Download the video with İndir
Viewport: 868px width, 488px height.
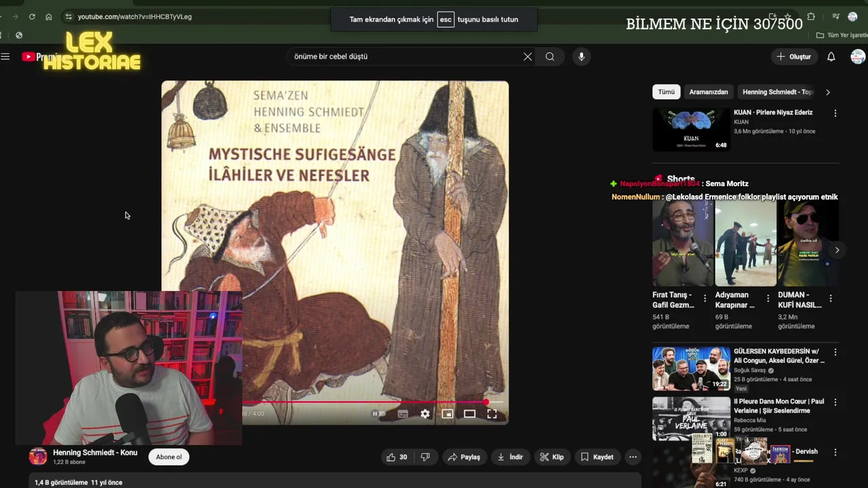point(510,457)
